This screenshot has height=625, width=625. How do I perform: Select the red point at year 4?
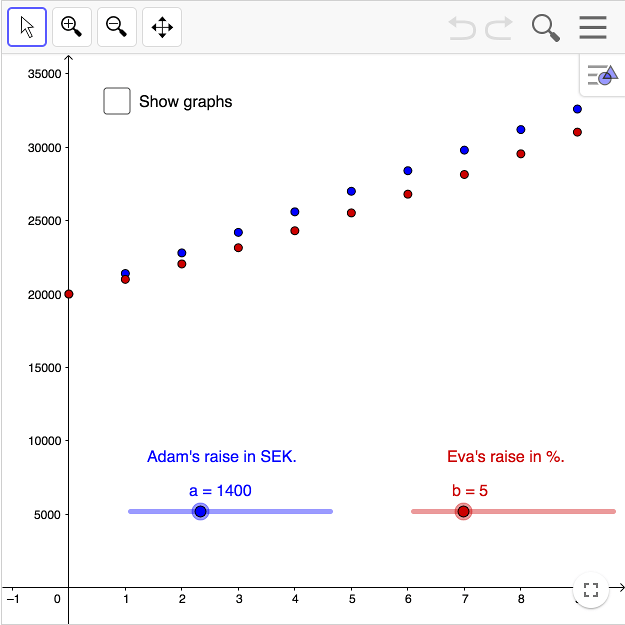click(x=295, y=231)
